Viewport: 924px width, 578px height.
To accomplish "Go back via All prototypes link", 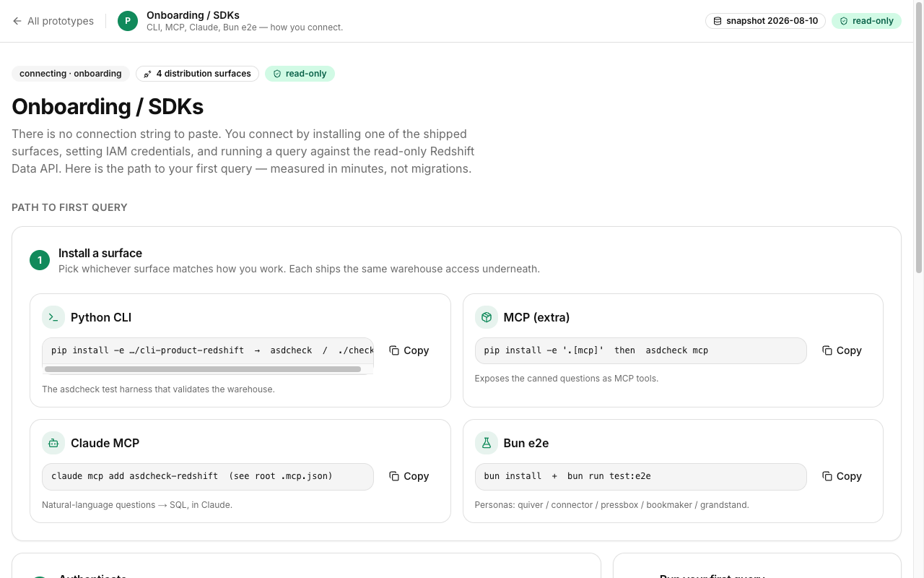I will point(53,21).
